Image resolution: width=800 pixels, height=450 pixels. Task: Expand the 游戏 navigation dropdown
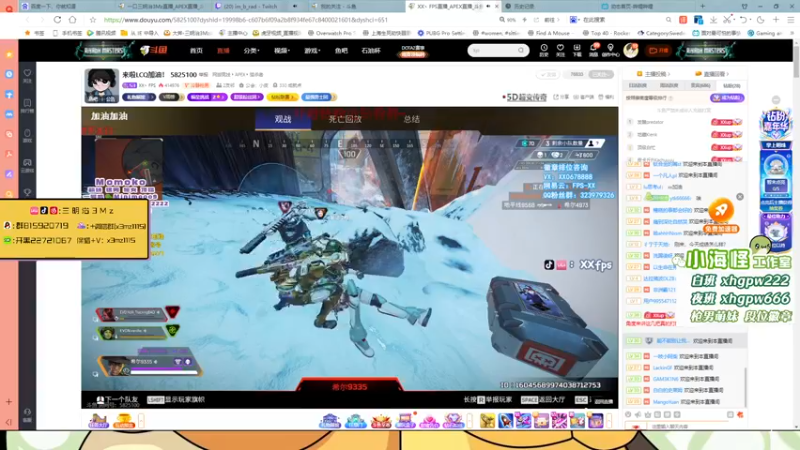pos(312,51)
